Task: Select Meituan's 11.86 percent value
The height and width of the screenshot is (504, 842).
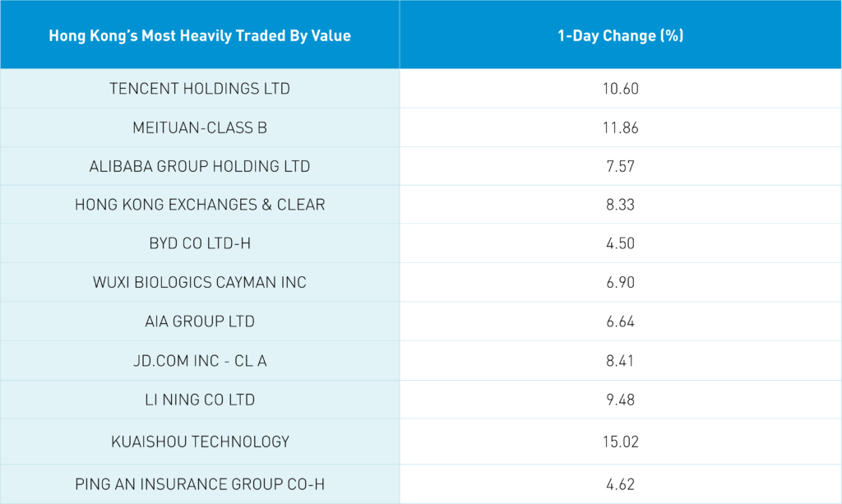Action: (x=620, y=127)
